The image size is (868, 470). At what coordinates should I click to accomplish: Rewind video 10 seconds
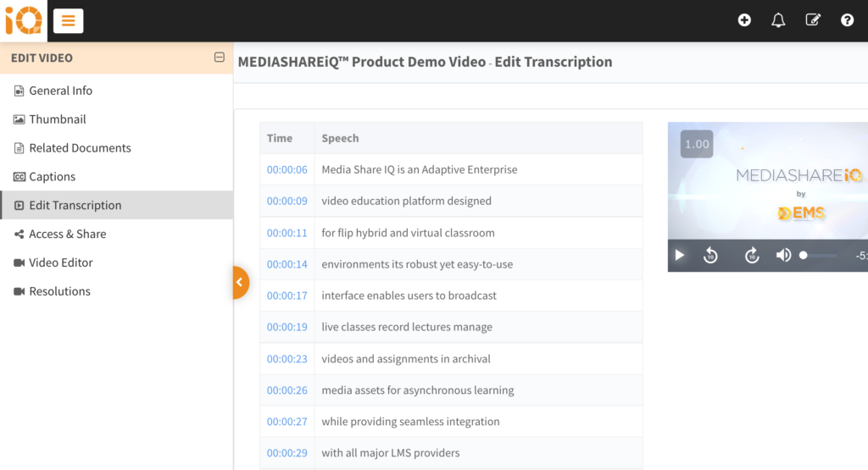point(710,256)
